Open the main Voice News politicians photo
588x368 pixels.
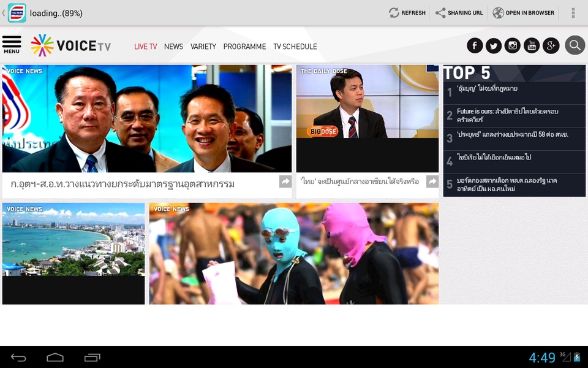click(x=147, y=118)
